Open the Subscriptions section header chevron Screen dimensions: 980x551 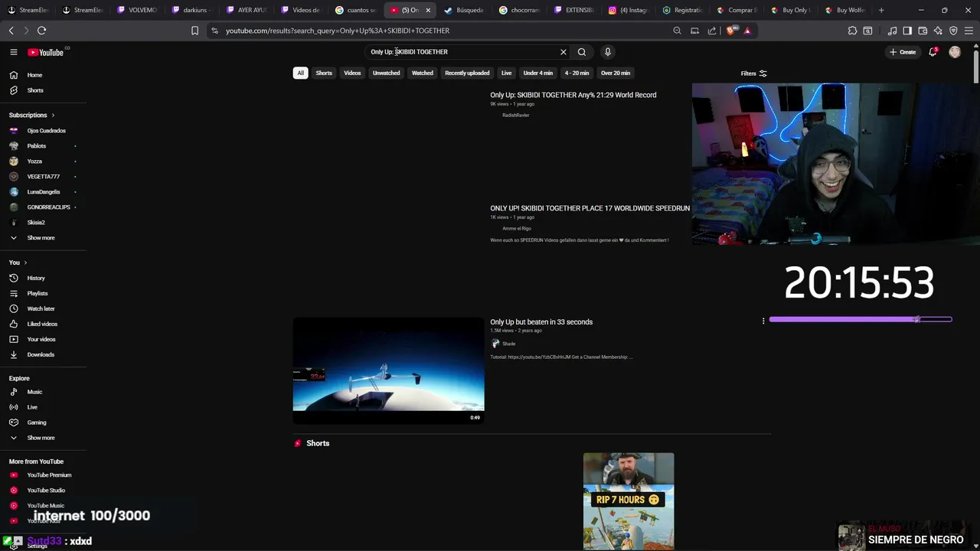(x=53, y=115)
